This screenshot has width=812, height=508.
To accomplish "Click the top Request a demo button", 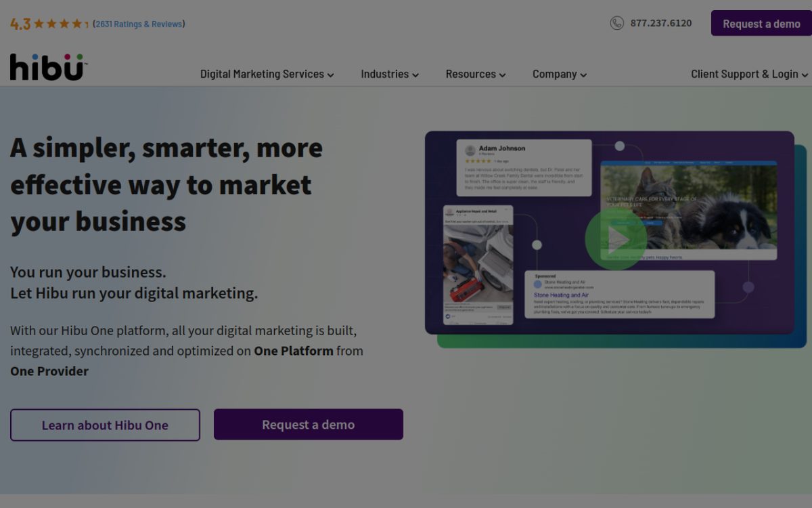I will tap(761, 23).
